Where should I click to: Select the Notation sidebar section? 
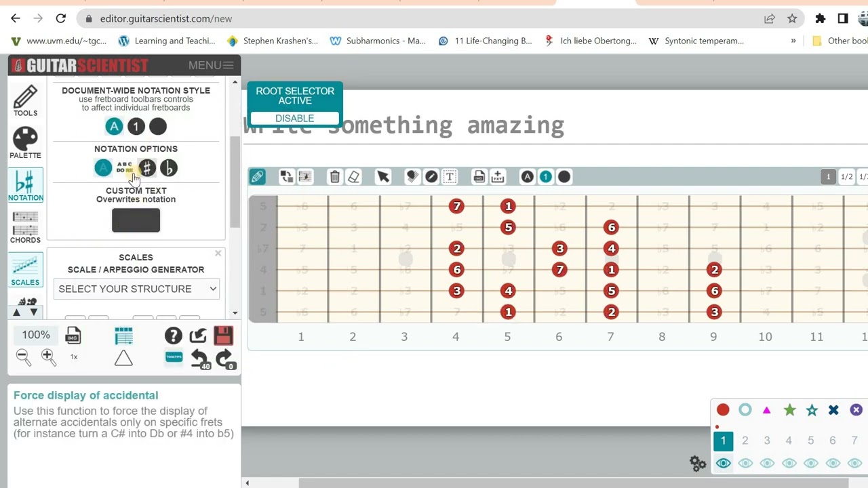[x=26, y=185]
